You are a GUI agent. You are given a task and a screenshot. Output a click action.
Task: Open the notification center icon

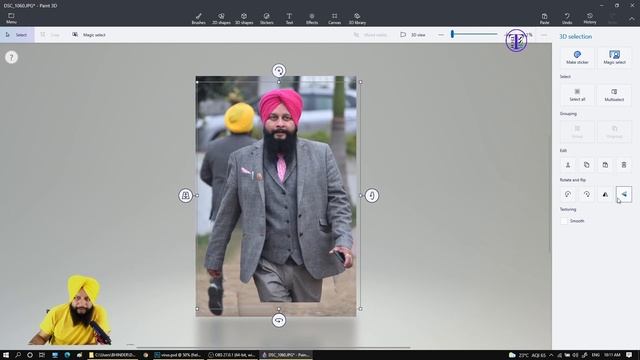click(629, 355)
